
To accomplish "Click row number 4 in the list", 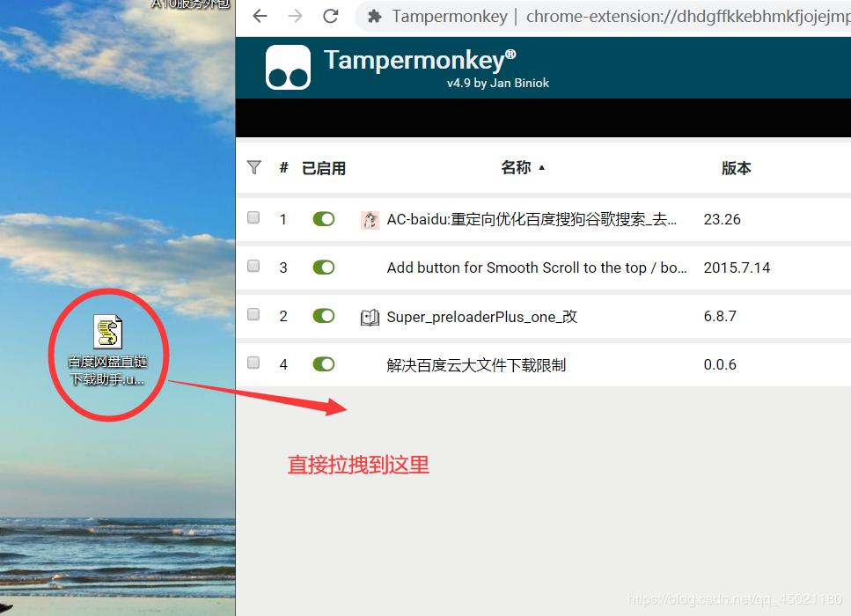I will coord(283,364).
